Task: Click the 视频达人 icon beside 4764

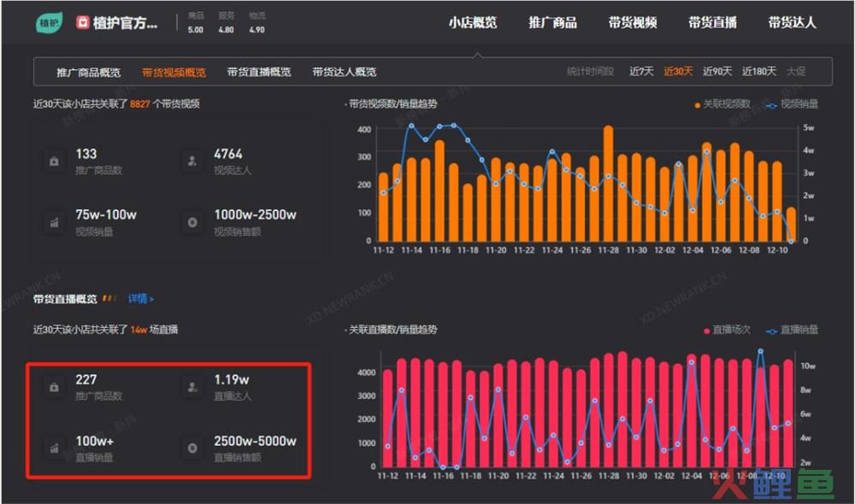Action: pos(192,161)
